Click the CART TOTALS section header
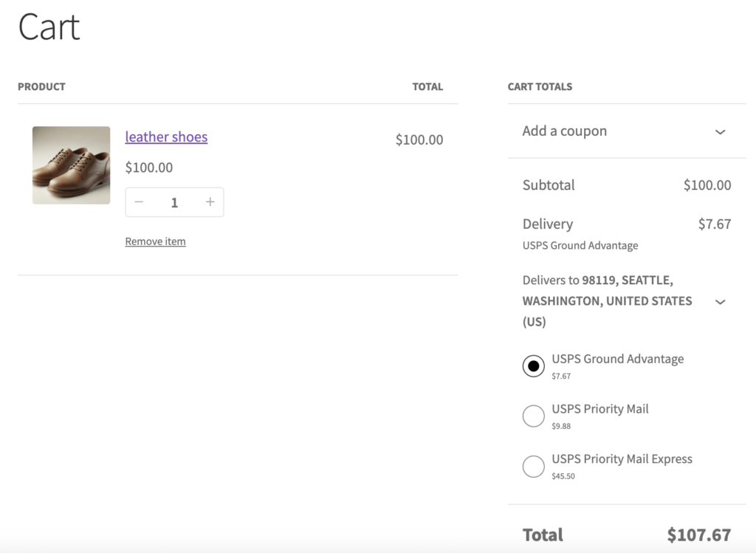 point(540,87)
